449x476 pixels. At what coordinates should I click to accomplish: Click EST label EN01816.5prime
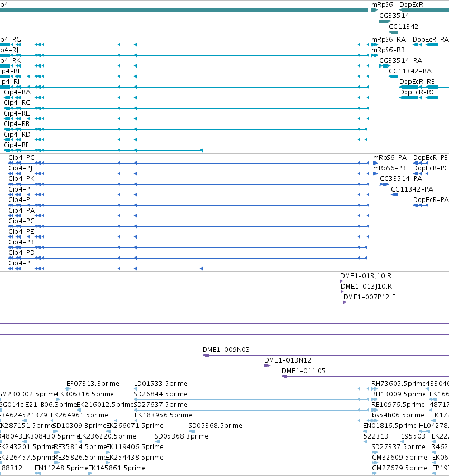tap(390, 426)
